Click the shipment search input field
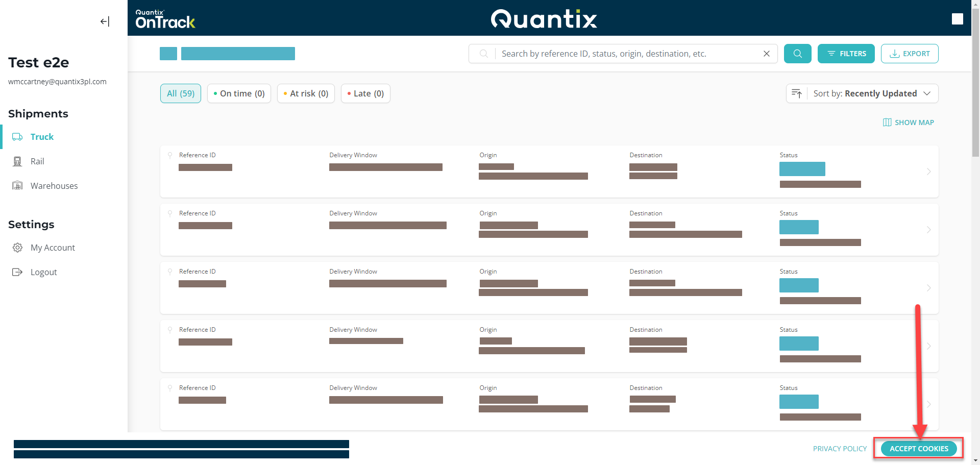 click(x=628, y=54)
